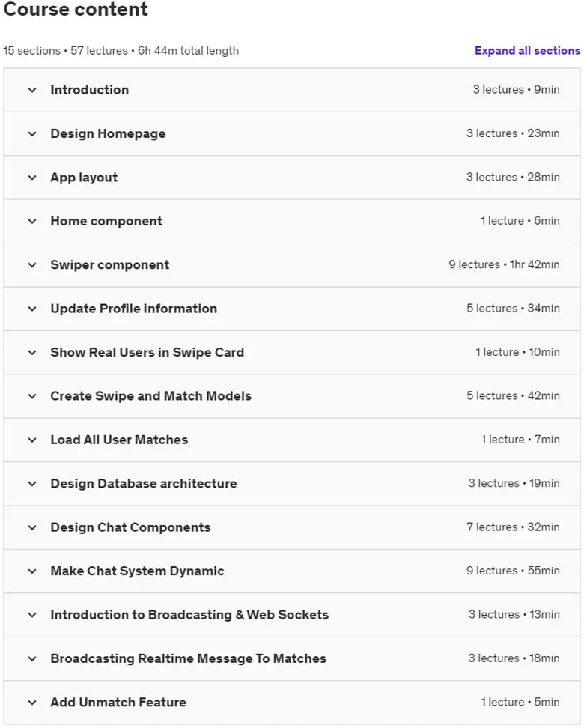This screenshot has height=728, width=584.
Task: Select Introduction to Broadcasting & Web Sockets title
Action: pos(189,615)
